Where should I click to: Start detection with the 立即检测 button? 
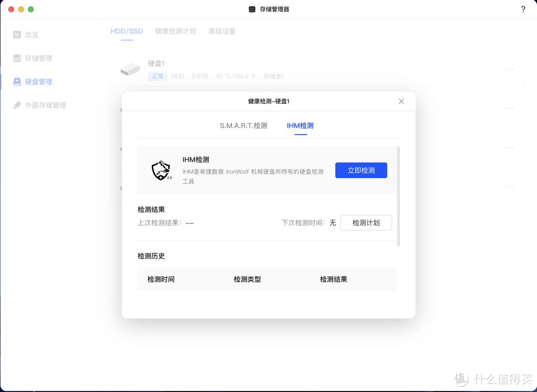(x=361, y=170)
